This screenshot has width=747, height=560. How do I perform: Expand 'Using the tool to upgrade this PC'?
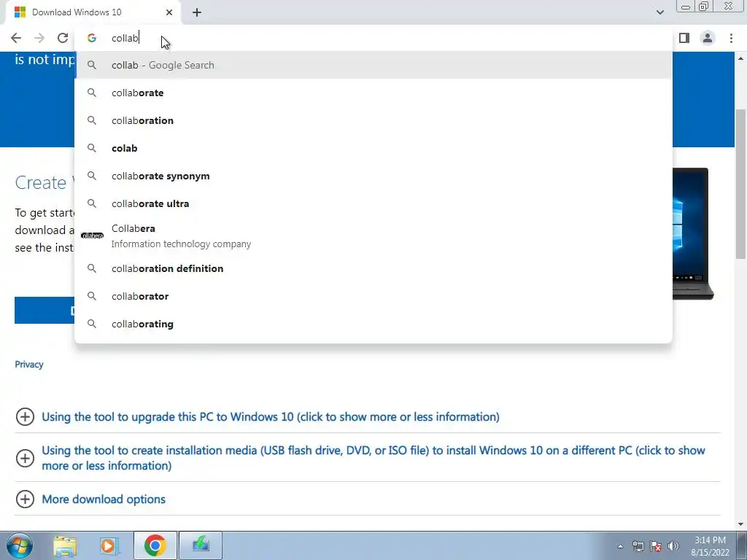(x=270, y=416)
